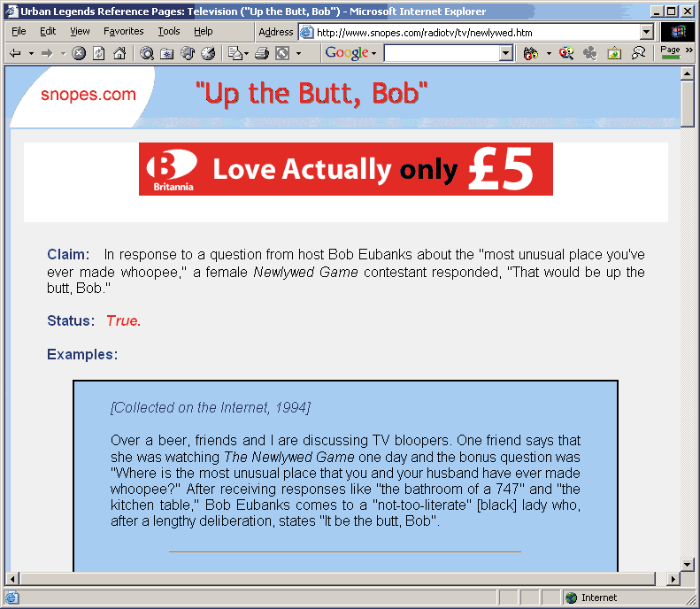
Task: Click the Page rank indicator
Action: 670,52
